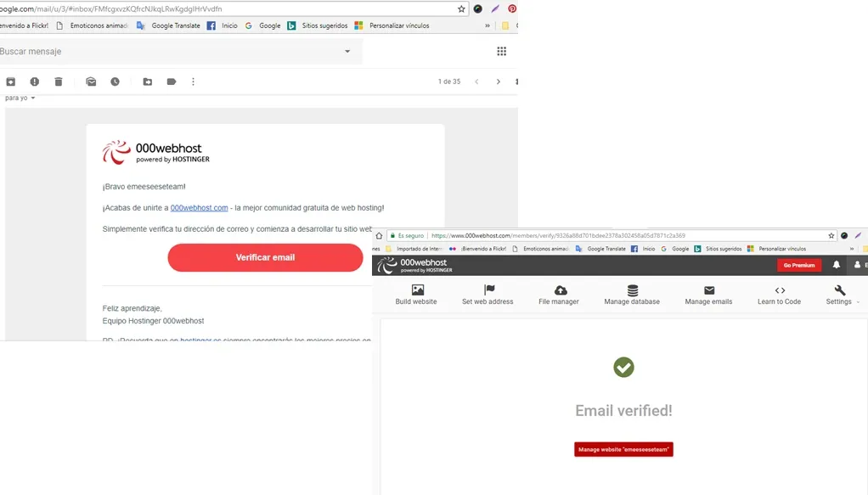The width and height of the screenshot is (868, 495).
Task: Open Build website in 000webhost
Action: click(x=416, y=294)
